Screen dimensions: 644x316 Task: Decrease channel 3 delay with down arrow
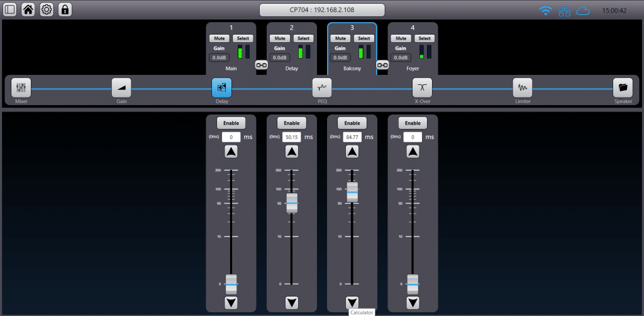point(352,303)
